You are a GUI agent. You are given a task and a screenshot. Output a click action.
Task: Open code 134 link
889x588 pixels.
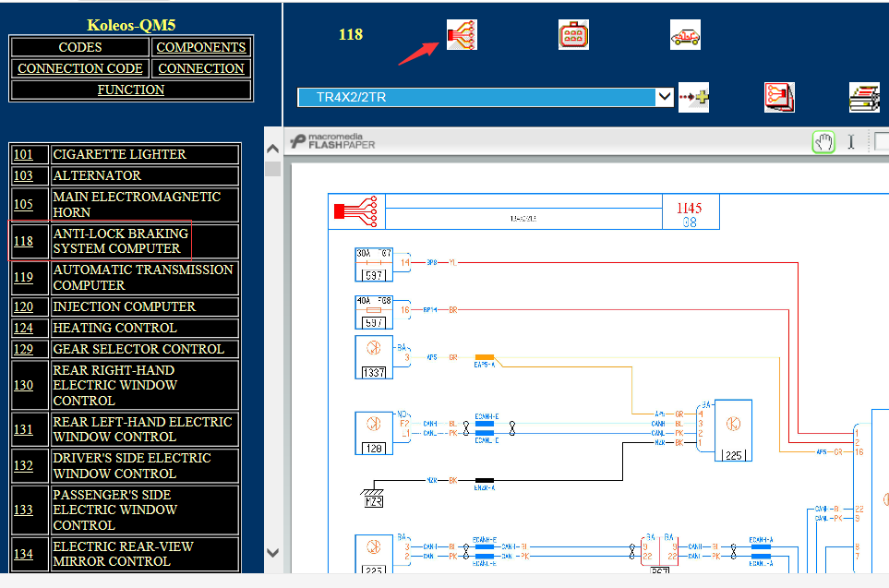[23, 554]
